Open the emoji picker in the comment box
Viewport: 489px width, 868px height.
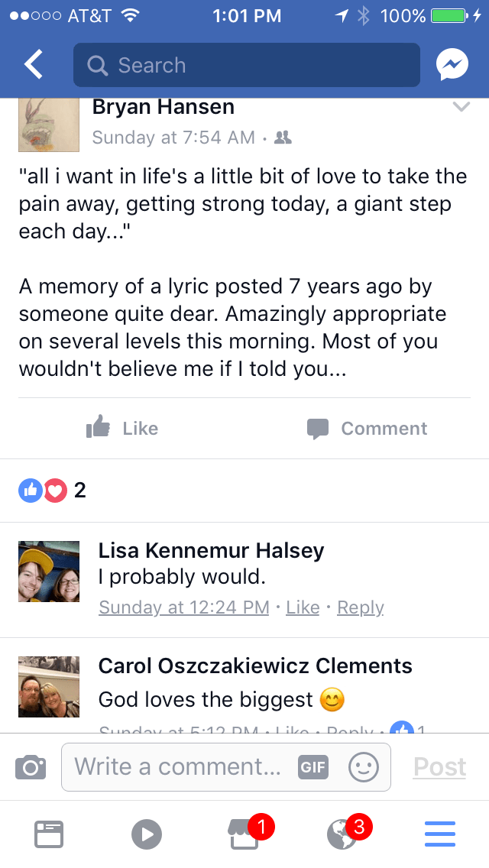click(363, 767)
